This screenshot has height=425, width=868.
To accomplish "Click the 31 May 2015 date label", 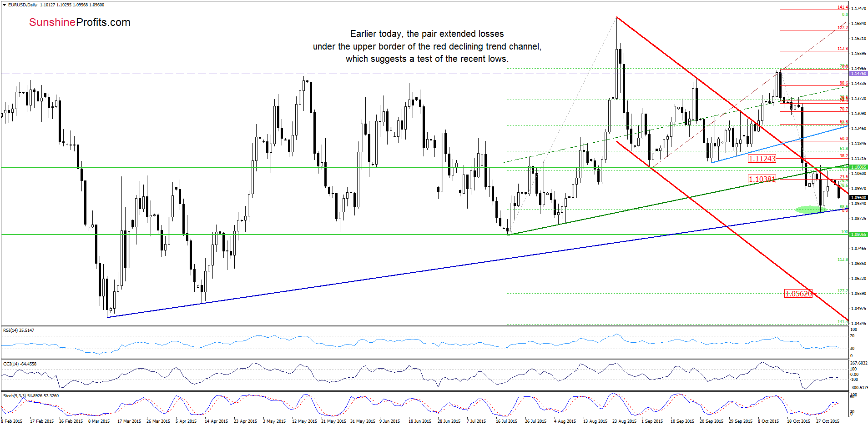I will (x=363, y=421).
